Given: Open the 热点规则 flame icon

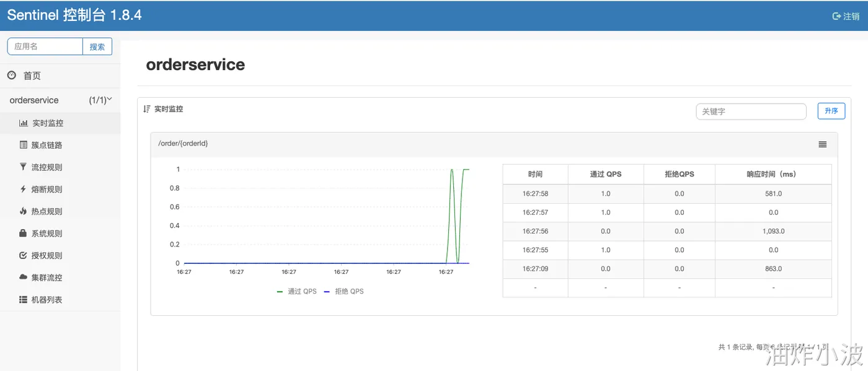Looking at the screenshot, I should click(x=24, y=211).
